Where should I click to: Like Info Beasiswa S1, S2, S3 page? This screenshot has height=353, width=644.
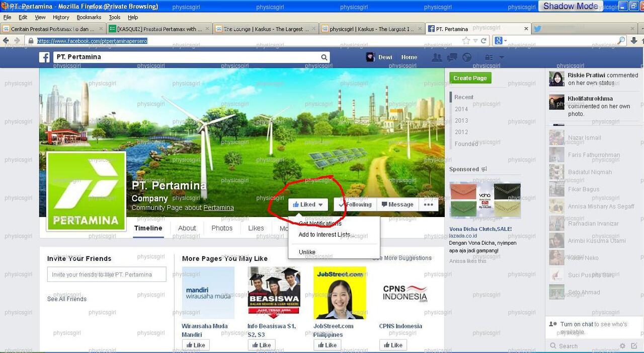262,345
